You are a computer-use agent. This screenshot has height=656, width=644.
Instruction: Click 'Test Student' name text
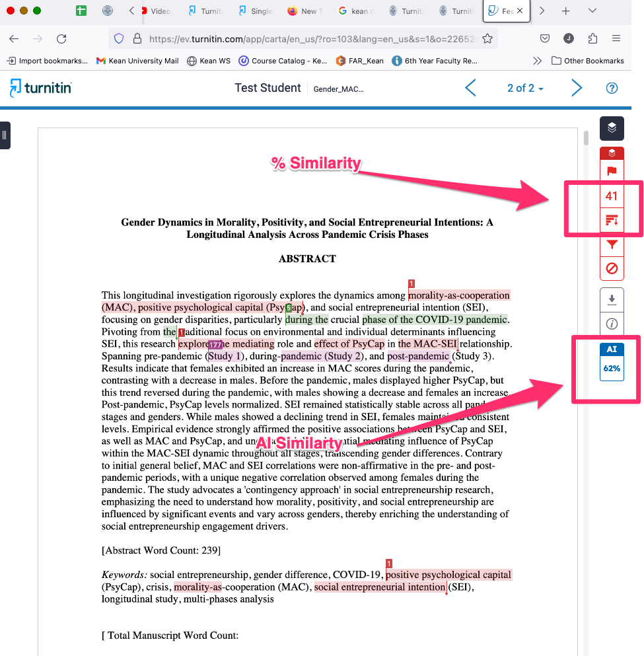268,88
